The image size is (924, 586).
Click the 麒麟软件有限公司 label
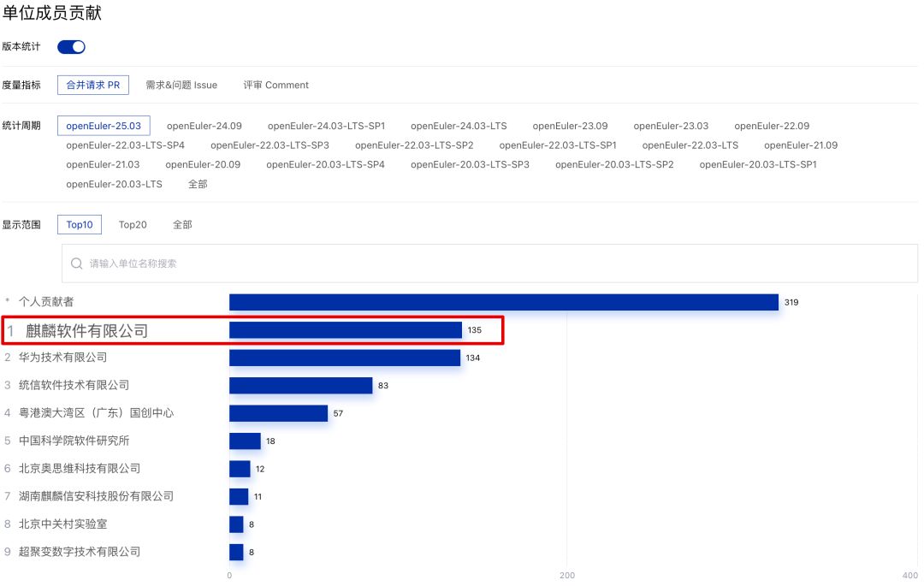click(x=86, y=331)
